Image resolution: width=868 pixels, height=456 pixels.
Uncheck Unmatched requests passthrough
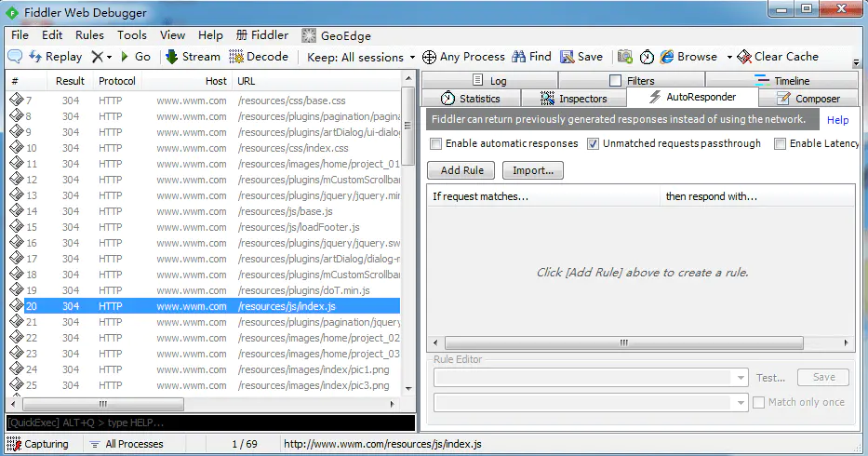[x=593, y=143]
